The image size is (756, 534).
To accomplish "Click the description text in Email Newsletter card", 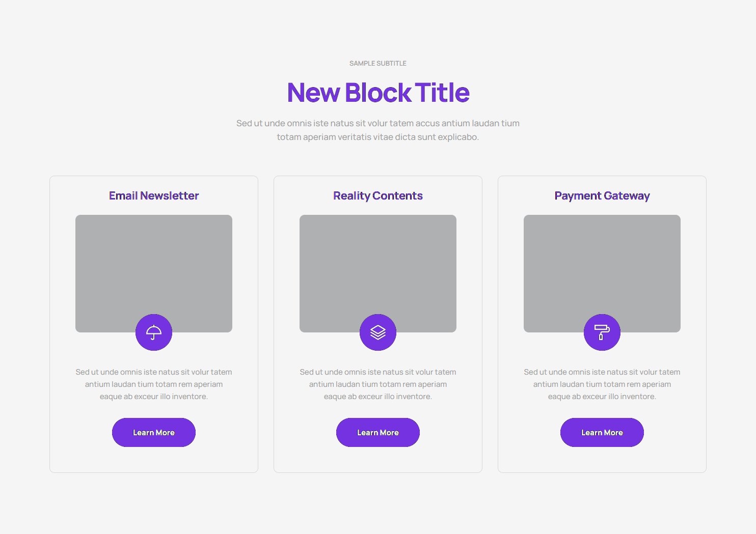I will pyautogui.click(x=154, y=384).
